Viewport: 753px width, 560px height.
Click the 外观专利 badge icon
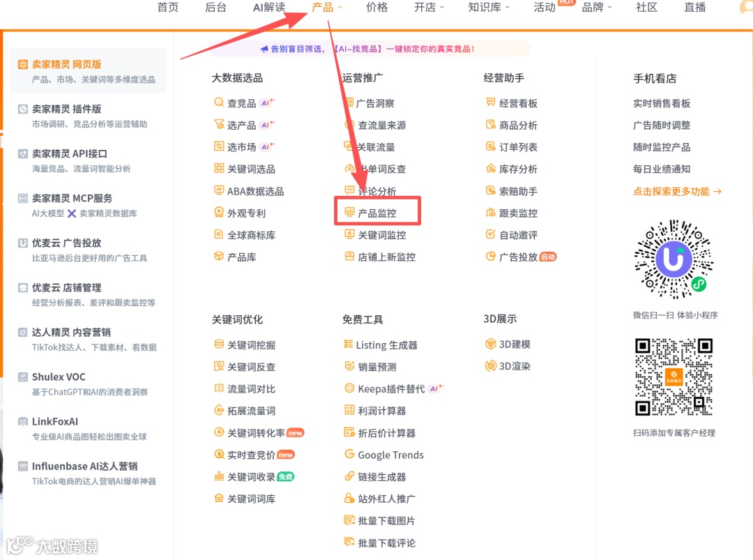pyautogui.click(x=218, y=212)
